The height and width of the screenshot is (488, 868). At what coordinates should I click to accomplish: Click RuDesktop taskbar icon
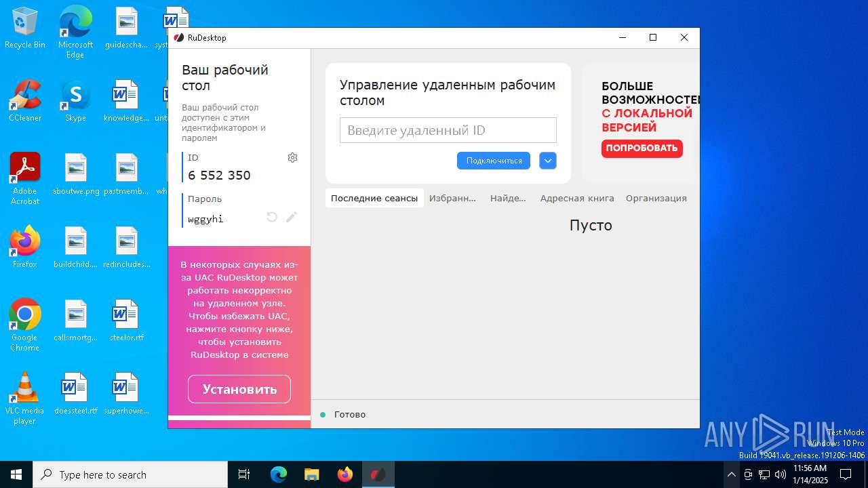378,474
